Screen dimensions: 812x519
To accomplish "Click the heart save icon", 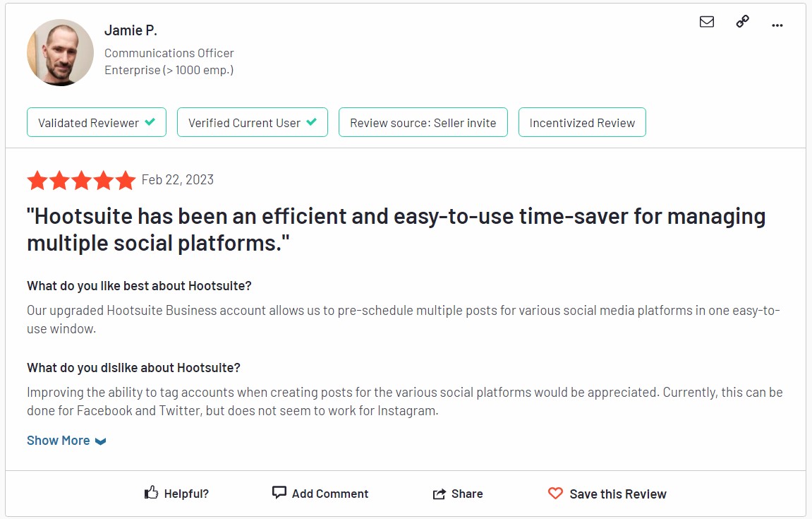I will tap(555, 493).
